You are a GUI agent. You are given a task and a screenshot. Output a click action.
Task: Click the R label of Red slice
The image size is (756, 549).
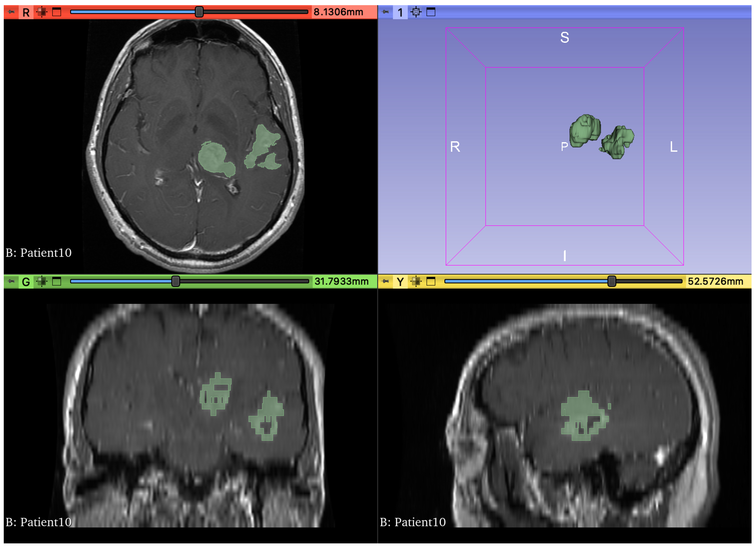pos(26,12)
